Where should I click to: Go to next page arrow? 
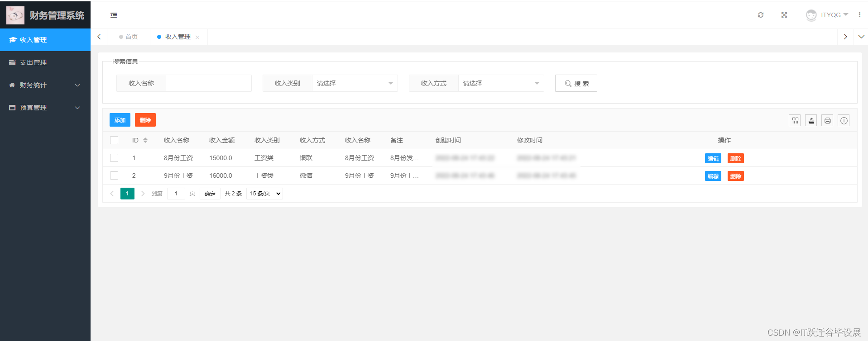pyautogui.click(x=143, y=194)
